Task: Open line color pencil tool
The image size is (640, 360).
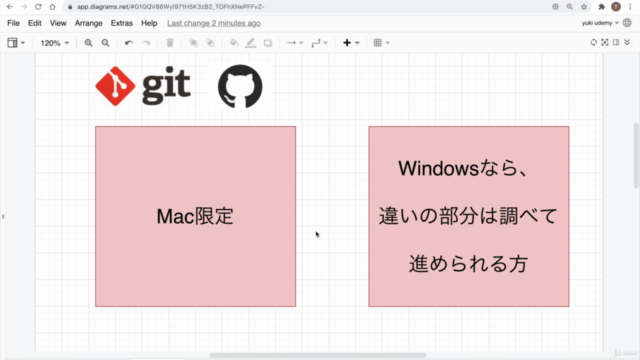Action: click(x=251, y=43)
